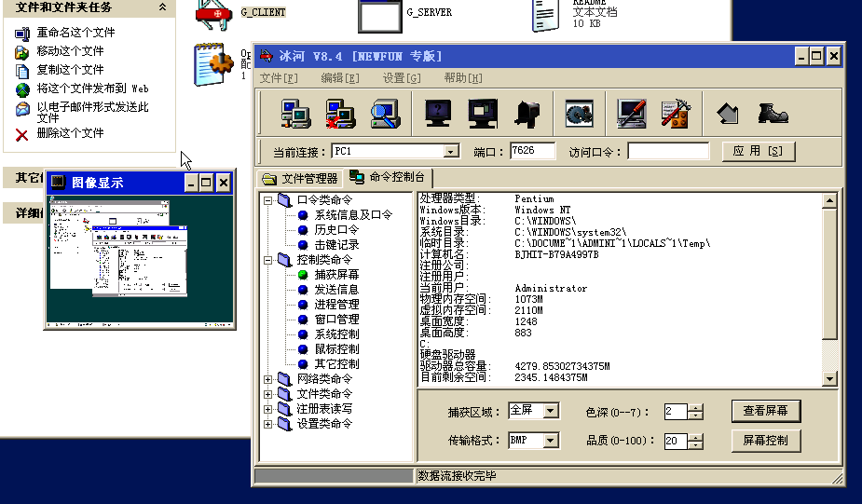Click 将这个文件发布到 Web link
This screenshot has height=504, width=862.
click(92, 89)
